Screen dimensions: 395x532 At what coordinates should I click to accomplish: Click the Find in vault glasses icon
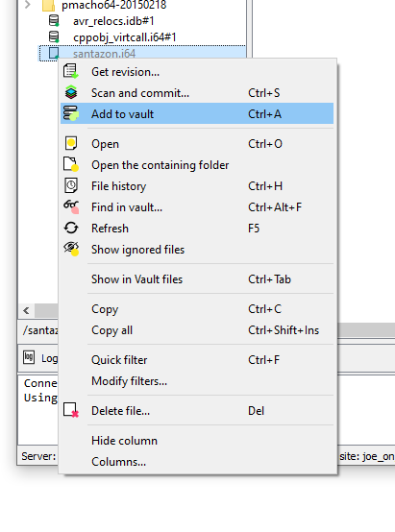point(71,206)
